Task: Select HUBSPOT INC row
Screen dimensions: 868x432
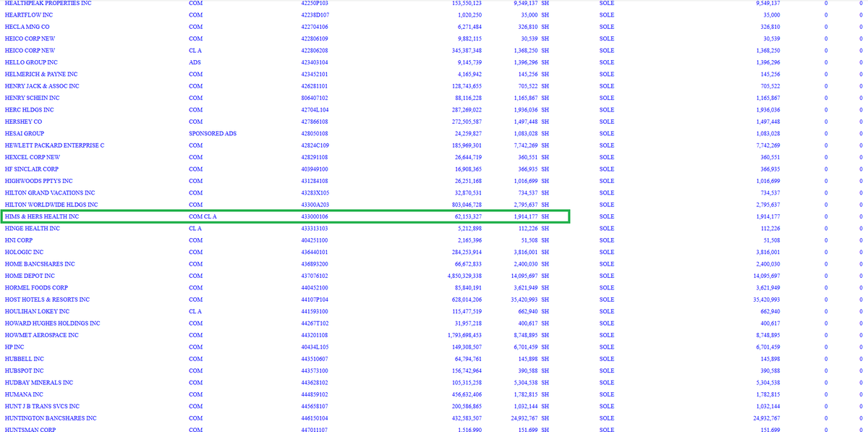Action: (x=24, y=370)
